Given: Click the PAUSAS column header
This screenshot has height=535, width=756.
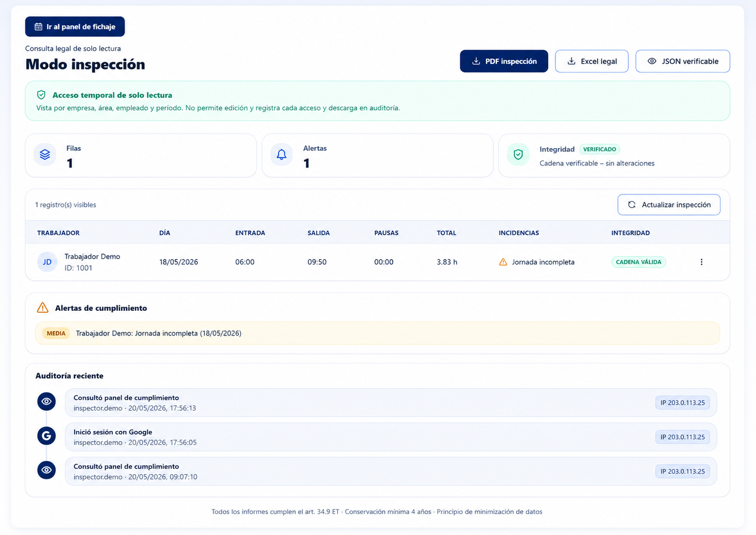Looking at the screenshot, I should tap(386, 233).
